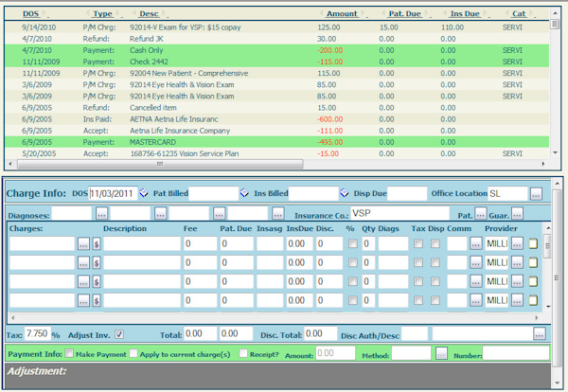Sort ledger by Cat column header
Image resolution: width=568 pixels, height=392 pixels.
pos(519,14)
